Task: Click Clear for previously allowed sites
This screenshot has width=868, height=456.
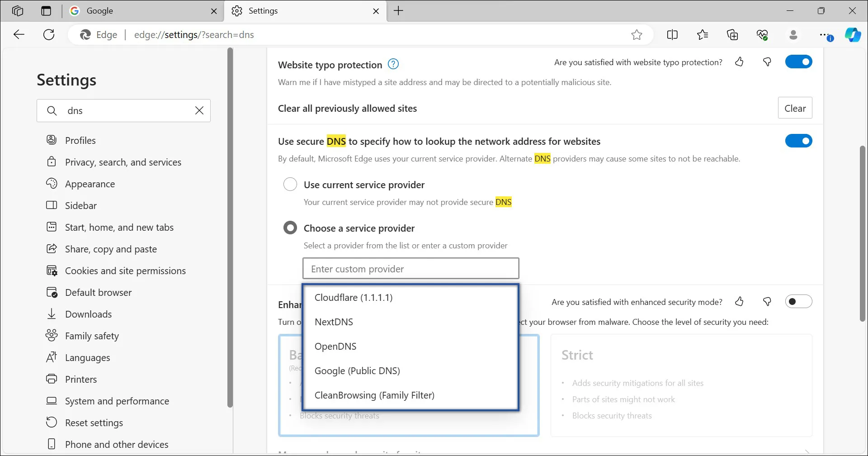Action: click(x=795, y=108)
